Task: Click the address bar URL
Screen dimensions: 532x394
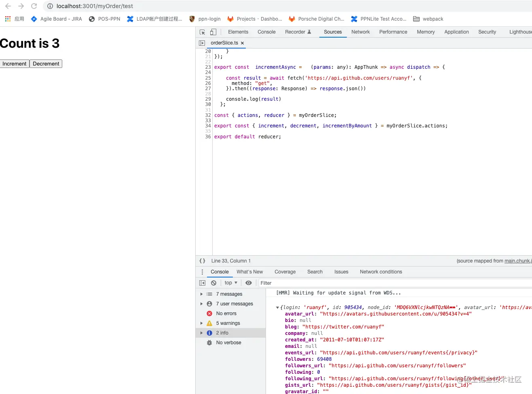Action: [95, 6]
